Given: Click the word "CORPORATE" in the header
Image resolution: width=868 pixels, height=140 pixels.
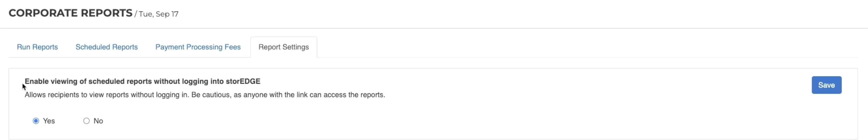Looking at the screenshot, I should tap(43, 13).
